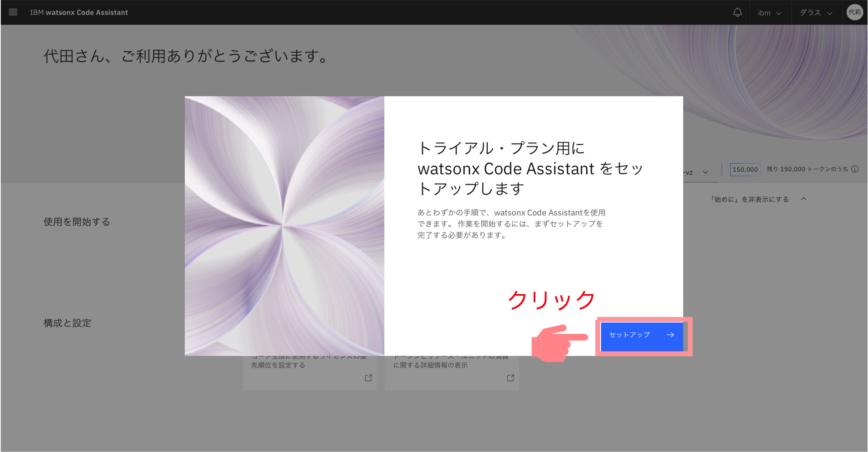Click 「始めに」を非表示にする link
This screenshot has width=868, height=452.
749,199
